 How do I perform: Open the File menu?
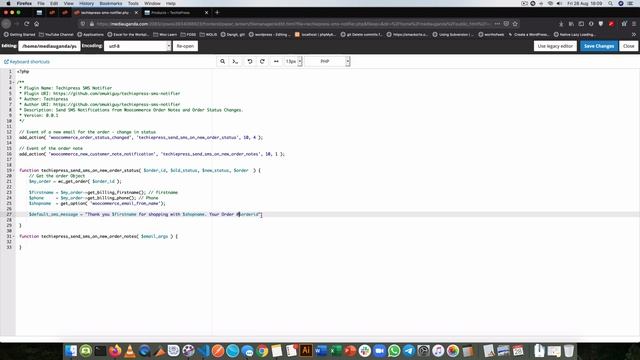[41, 3]
